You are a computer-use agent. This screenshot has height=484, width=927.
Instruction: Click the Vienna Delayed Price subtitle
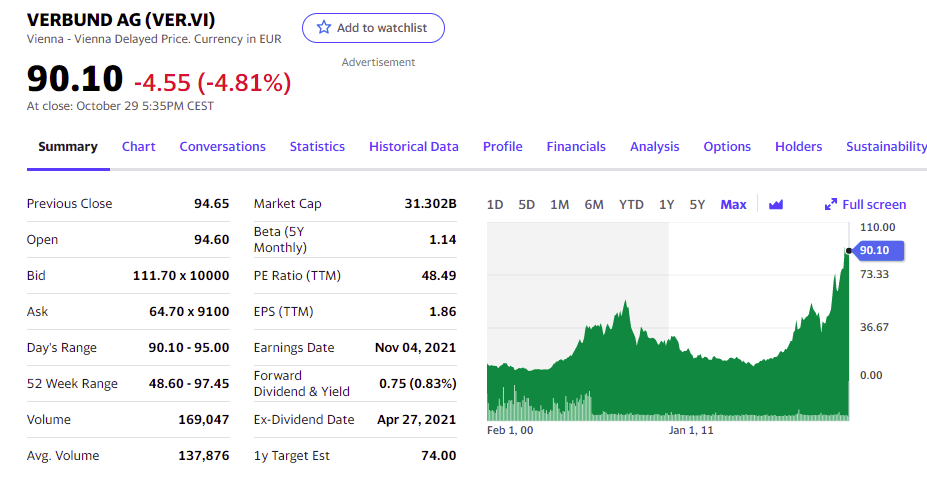tap(154, 39)
